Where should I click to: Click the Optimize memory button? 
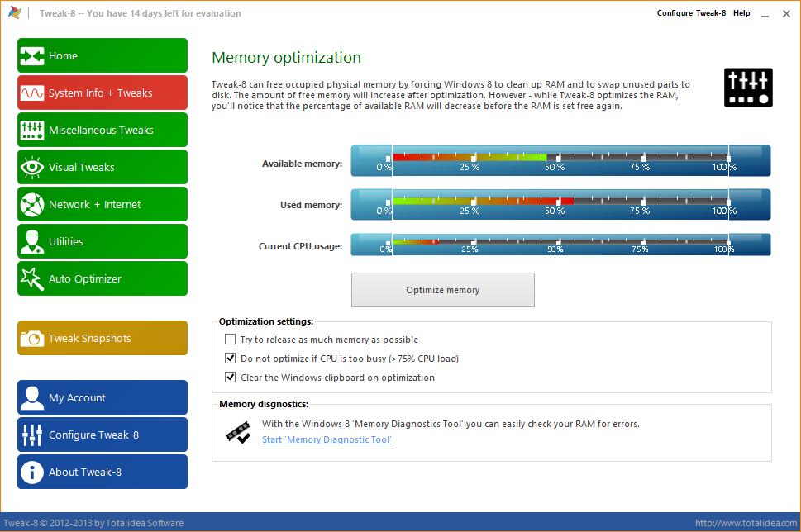point(443,290)
